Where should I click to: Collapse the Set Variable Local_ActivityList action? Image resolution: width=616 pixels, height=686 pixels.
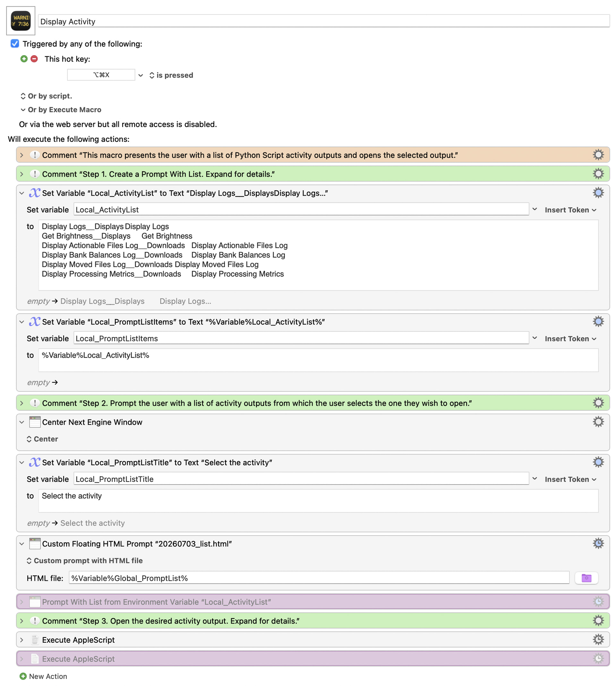click(x=22, y=193)
